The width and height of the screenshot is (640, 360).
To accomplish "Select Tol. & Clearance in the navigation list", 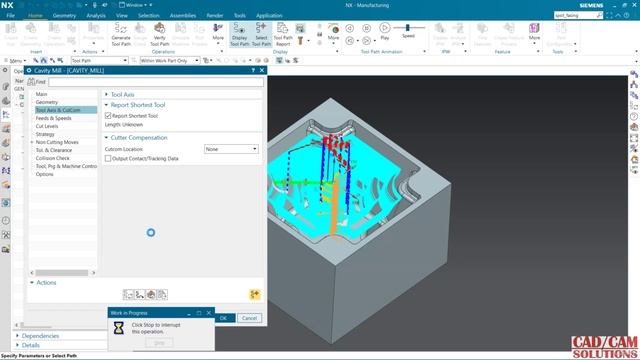I will pyautogui.click(x=54, y=150).
